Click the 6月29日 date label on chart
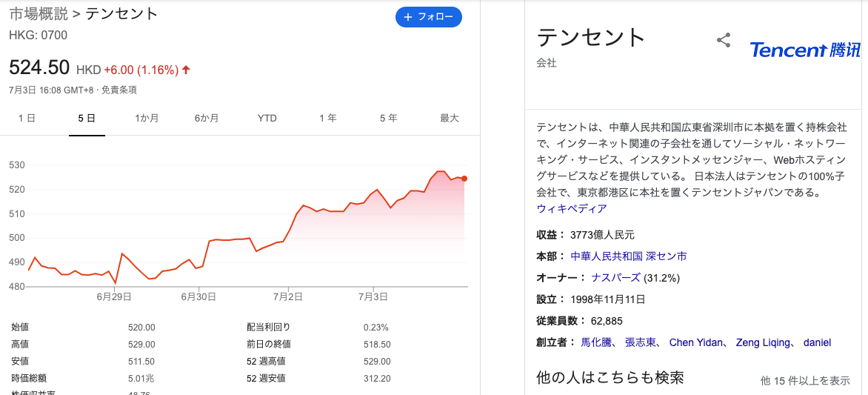Screen dimensions: 868x395 (113, 297)
